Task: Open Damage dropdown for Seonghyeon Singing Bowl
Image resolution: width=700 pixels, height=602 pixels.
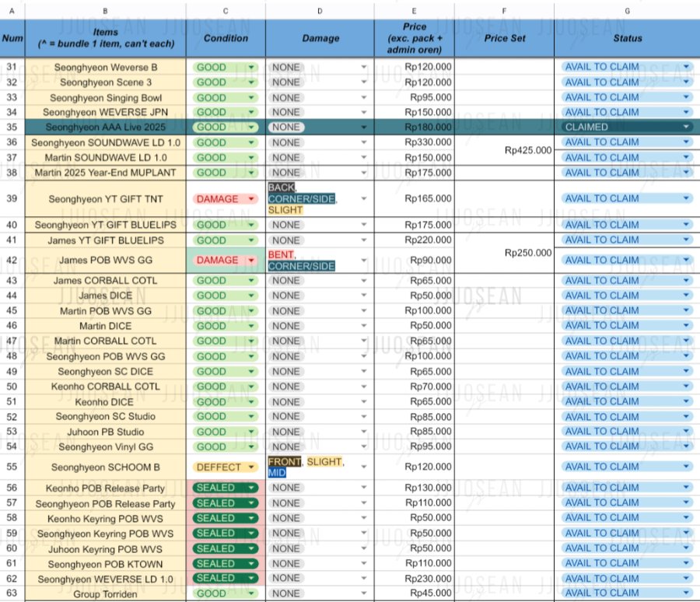Action: click(x=364, y=97)
